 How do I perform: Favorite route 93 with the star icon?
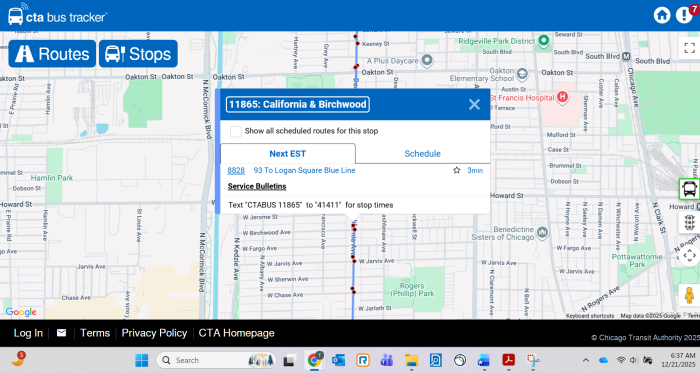point(456,170)
